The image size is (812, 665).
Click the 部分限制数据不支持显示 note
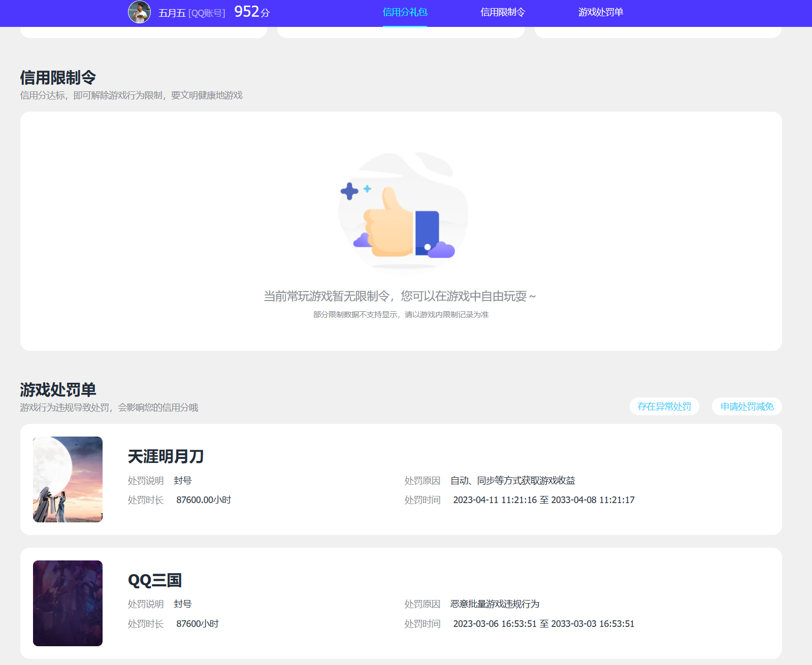click(401, 315)
